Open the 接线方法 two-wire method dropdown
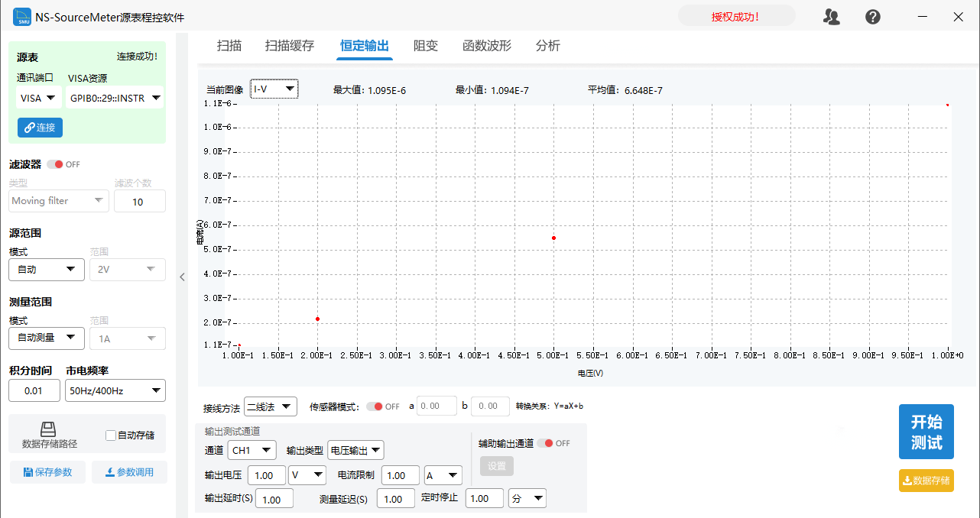Image resolution: width=980 pixels, height=518 pixels. click(270, 406)
